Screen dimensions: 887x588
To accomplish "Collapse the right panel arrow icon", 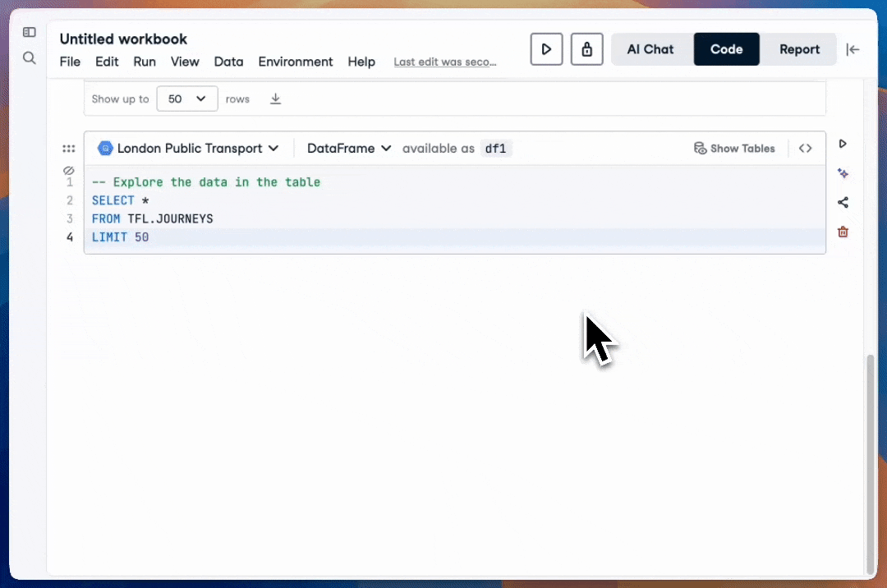I will tap(853, 50).
